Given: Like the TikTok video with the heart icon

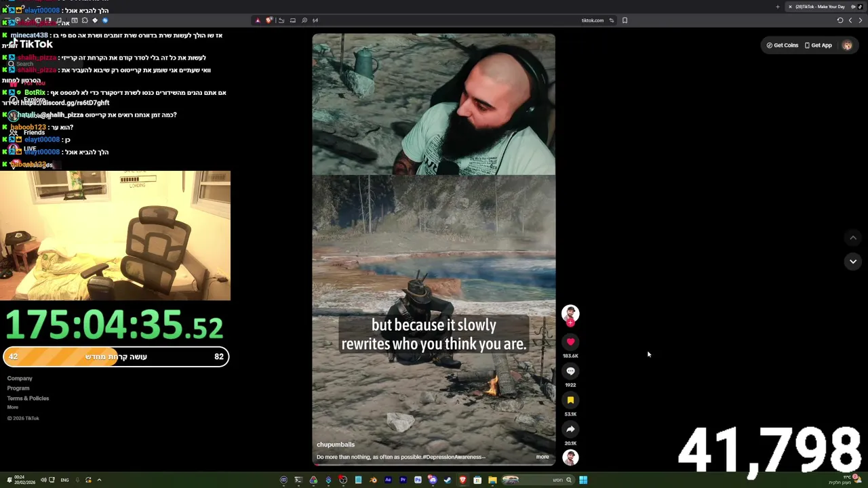Looking at the screenshot, I should click(x=570, y=342).
